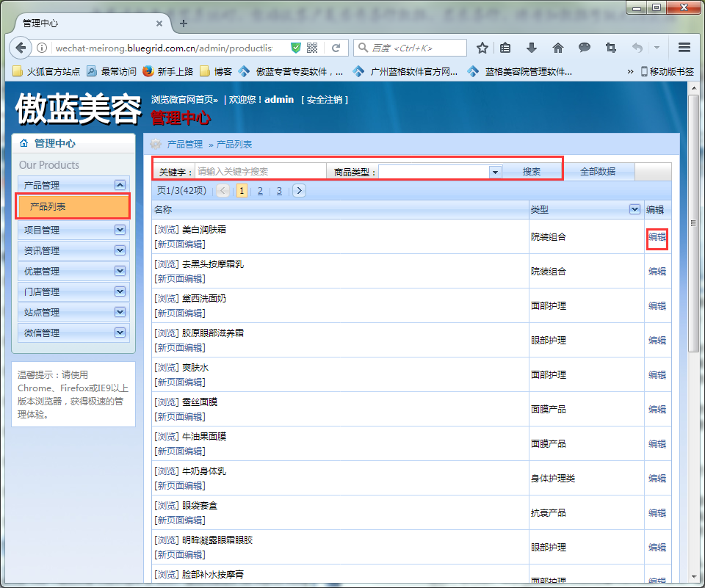Open the downloads arrow icon
Viewport: 705px width, 588px height.
[x=532, y=47]
